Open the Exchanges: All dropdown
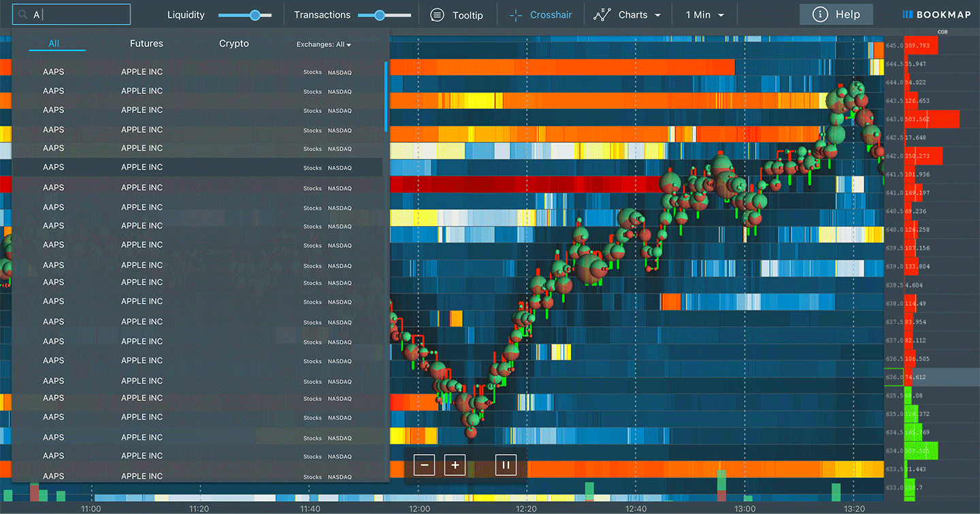 [324, 44]
